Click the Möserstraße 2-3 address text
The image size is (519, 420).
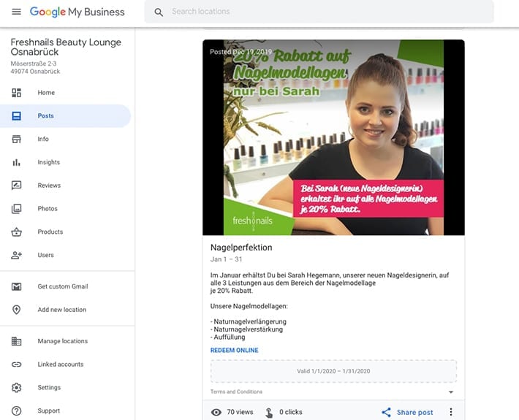[x=34, y=64]
